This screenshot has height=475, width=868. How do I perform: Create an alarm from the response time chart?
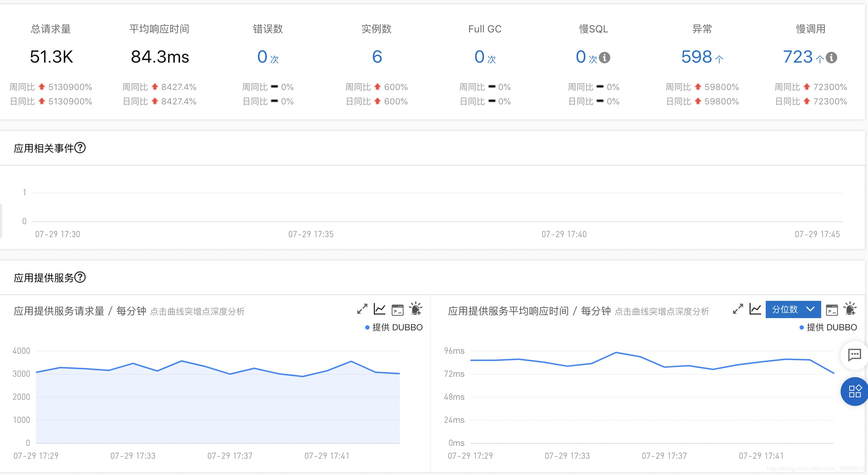[x=849, y=309]
